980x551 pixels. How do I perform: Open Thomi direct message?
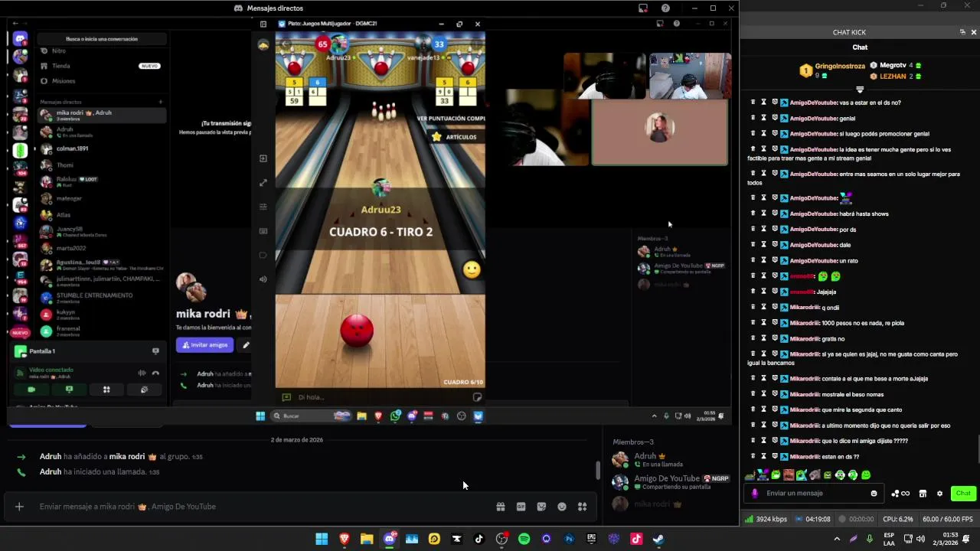(102, 165)
